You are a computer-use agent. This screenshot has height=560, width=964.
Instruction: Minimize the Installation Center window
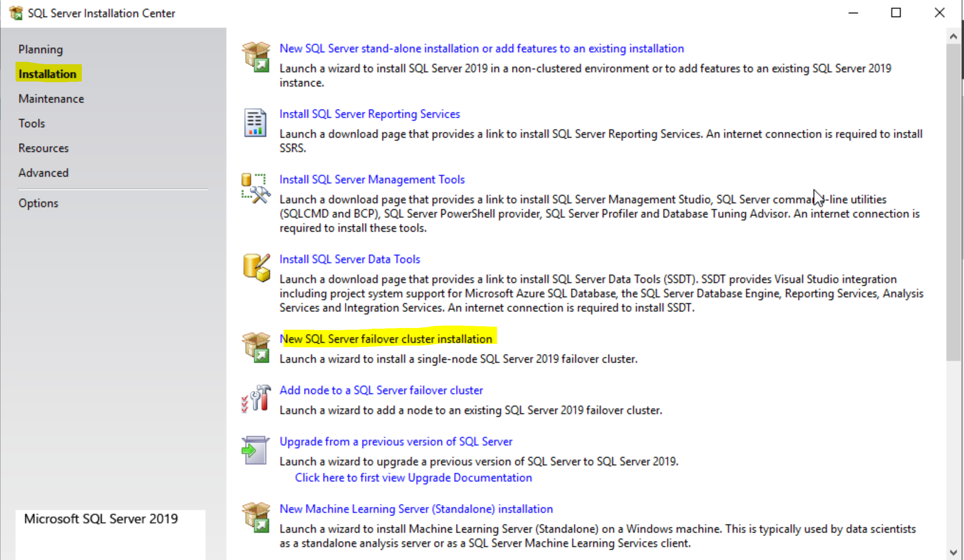coord(853,13)
